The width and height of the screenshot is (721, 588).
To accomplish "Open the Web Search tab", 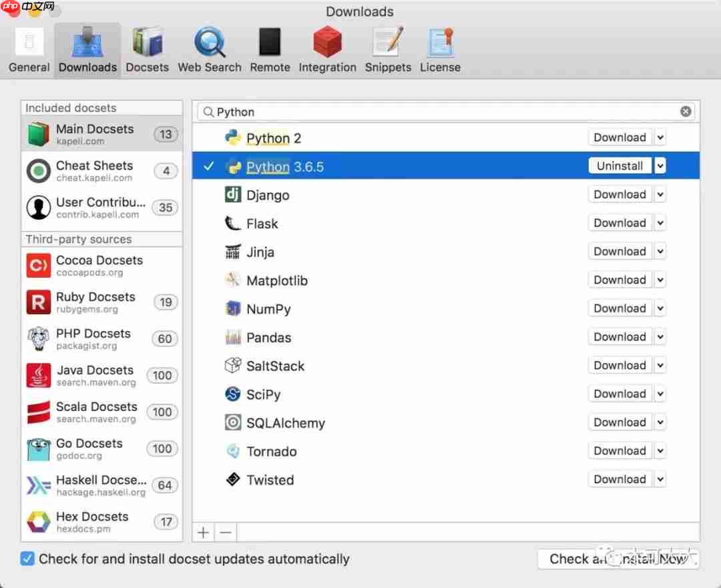I will click(x=209, y=50).
